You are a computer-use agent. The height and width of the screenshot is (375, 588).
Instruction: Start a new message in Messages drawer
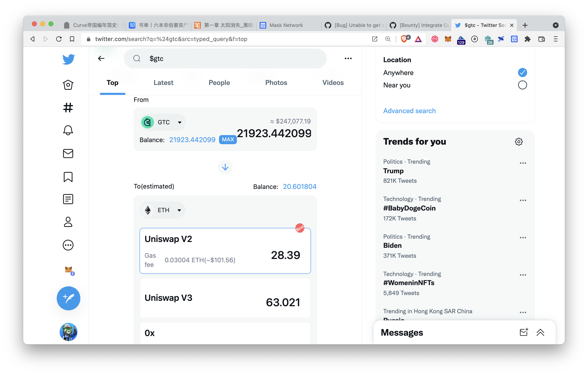click(x=524, y=332)
